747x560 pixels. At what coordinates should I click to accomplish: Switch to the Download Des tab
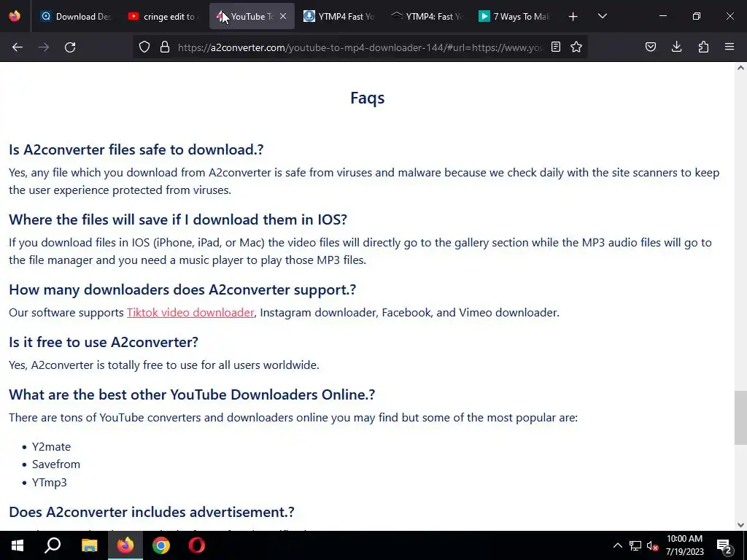[x=75, y=16]
